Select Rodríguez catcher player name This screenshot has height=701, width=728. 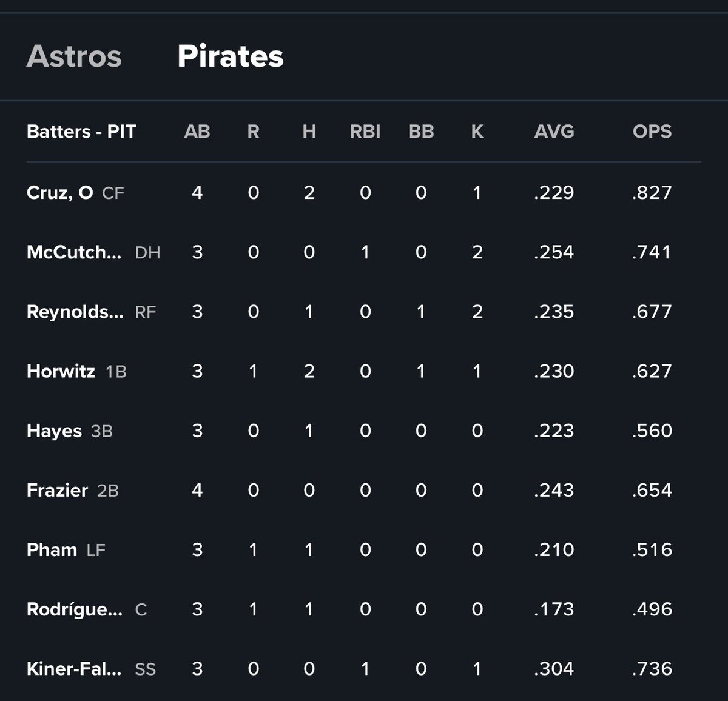point(75,609)
